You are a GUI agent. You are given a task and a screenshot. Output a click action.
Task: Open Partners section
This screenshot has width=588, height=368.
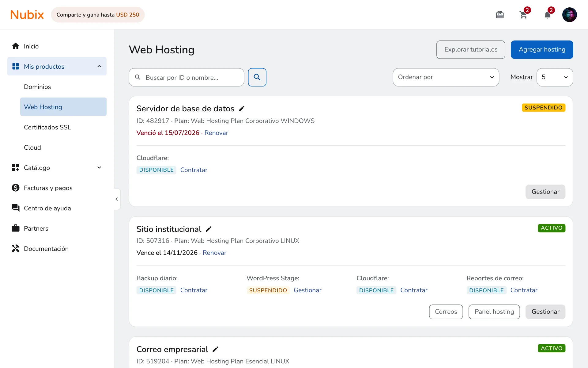coord(57,228)
